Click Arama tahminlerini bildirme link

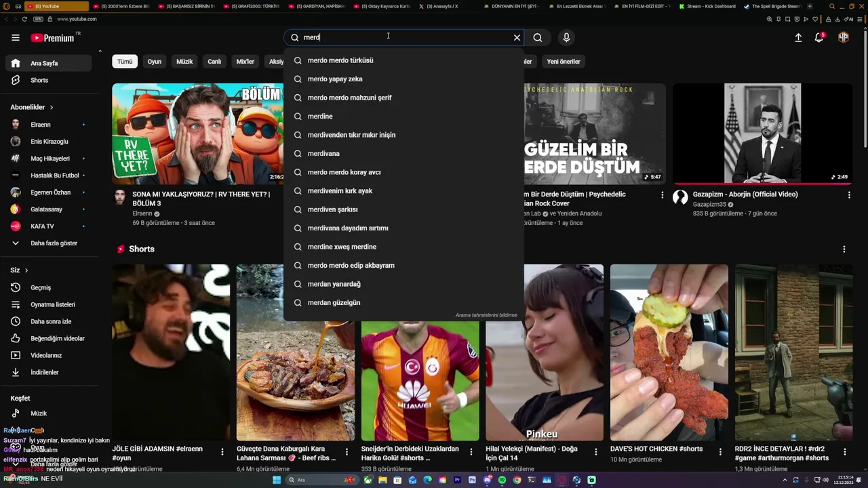point(486,315)
